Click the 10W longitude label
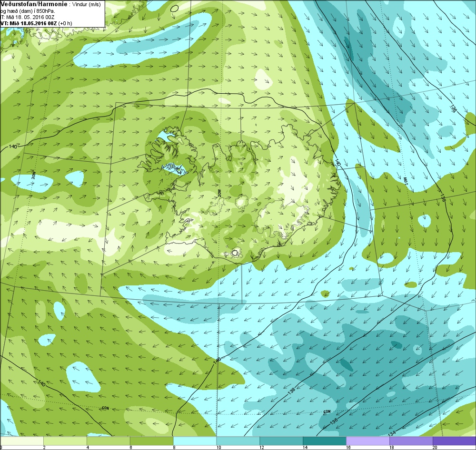Viewport: 476px width, 450px height. pyautogui.click(x=405, y=180)
